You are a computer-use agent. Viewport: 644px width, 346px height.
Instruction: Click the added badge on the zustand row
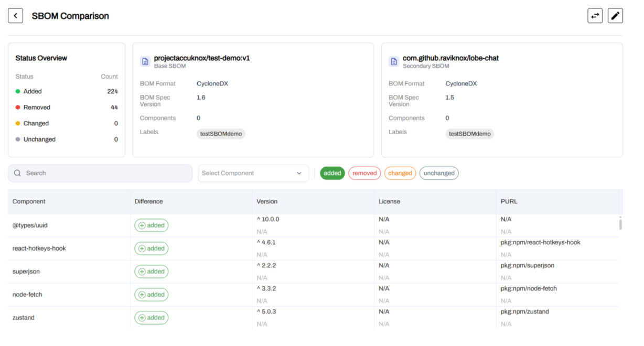[x=151, y=317]
